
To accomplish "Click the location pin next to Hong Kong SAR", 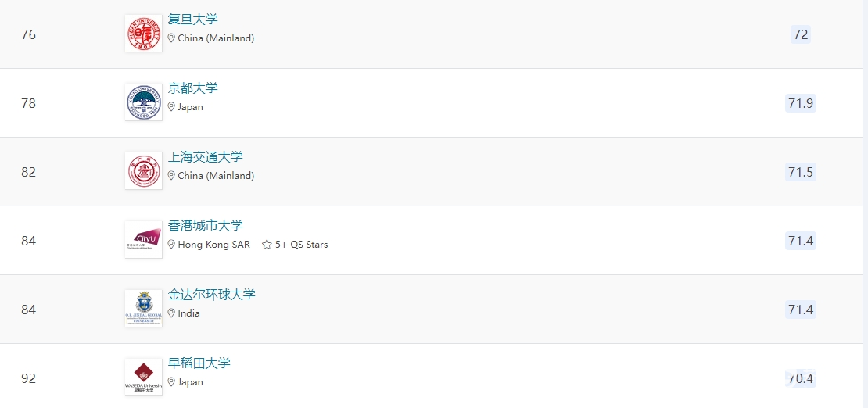I will (x=171, y=244).
